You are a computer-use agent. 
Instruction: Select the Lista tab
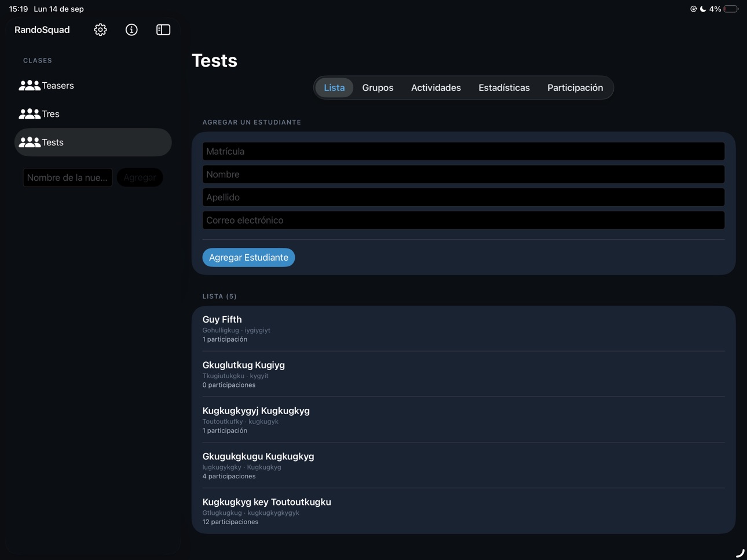click(334, 87)
